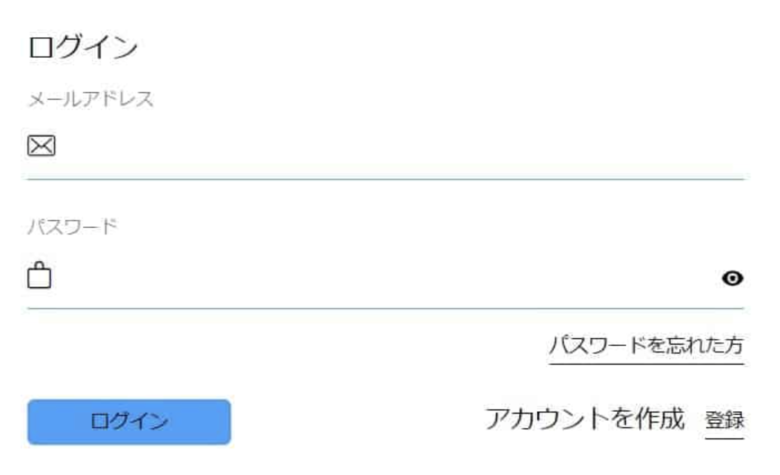Click the パスワード field label
This screenshot has height=475, width=780.
coord(72,227)
